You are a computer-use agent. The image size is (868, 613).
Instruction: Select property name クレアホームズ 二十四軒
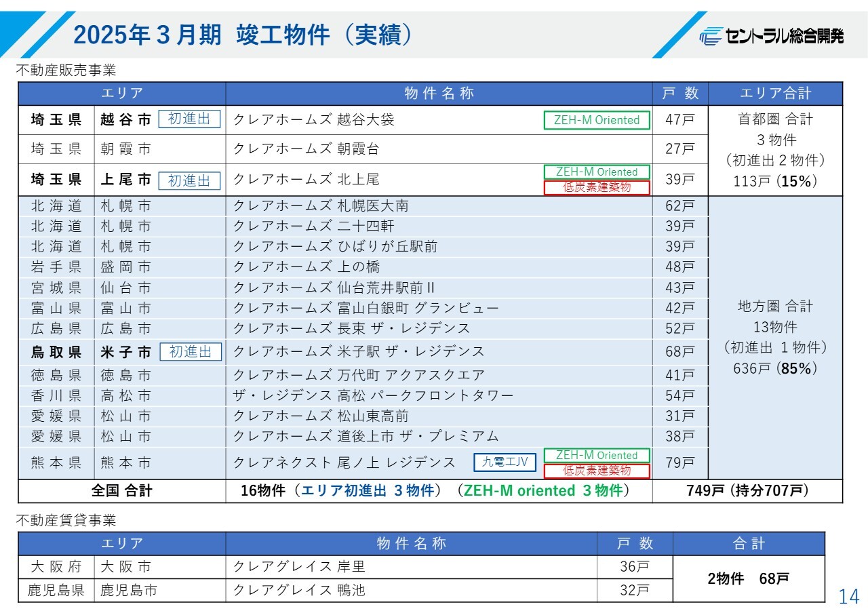click(313, 226)
